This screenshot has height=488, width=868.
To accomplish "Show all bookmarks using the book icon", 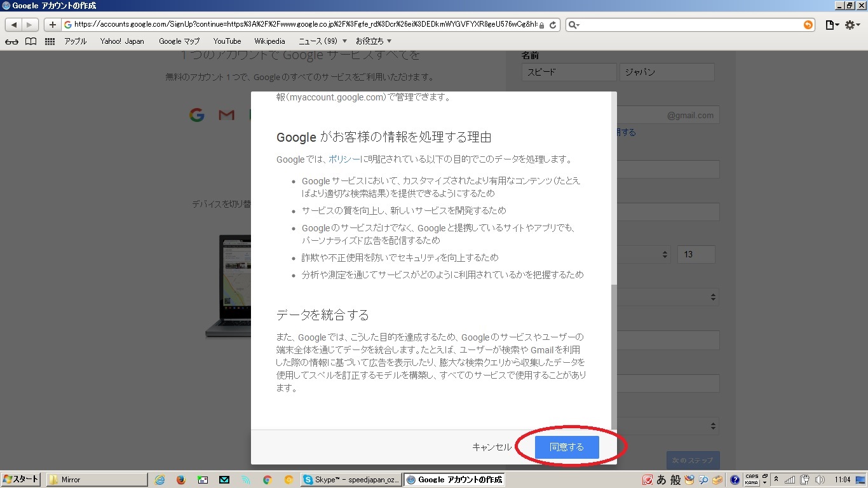I will [x=31, y=41].
